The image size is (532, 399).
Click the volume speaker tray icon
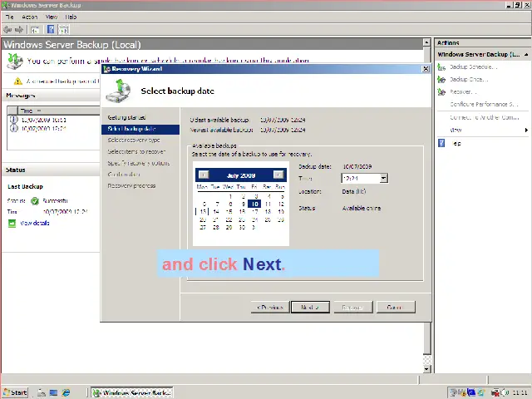[x=504, y=392]
